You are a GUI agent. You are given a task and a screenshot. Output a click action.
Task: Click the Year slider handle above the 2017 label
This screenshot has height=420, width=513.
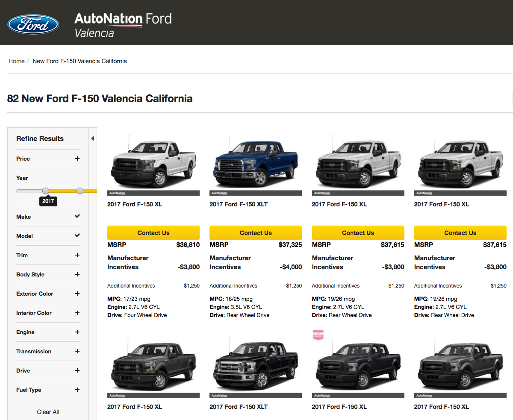(46, 191)
